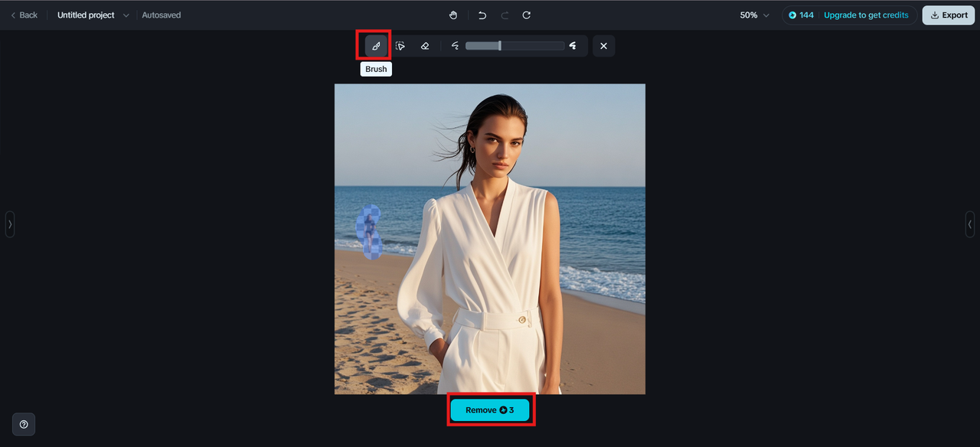Undo the last action
The height and width of the screenshot is (447, 980).
[x=482, y=15]
